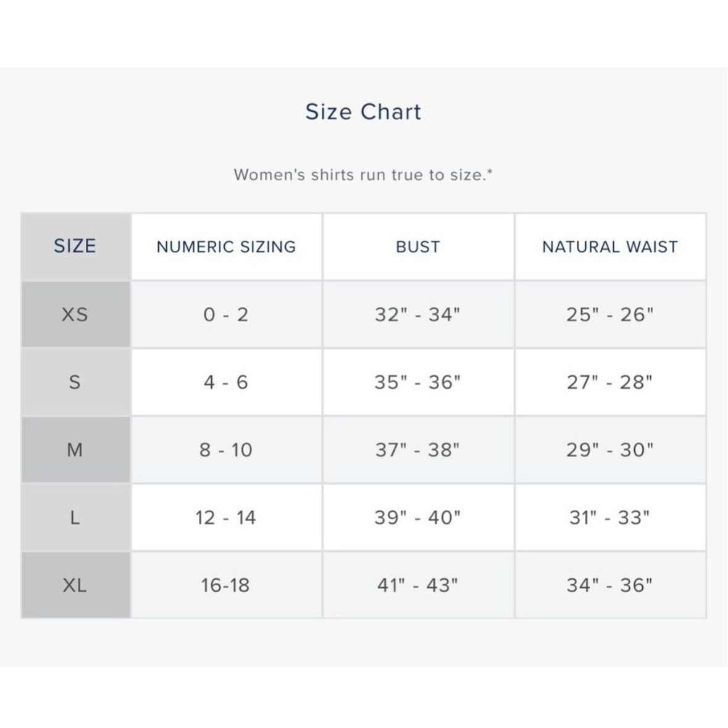Click the 35" - 36" bust cell

click(x=418, y=382)
